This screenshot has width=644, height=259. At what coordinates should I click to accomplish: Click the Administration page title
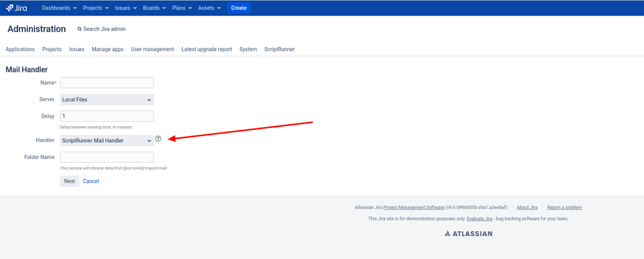(37, 29)
